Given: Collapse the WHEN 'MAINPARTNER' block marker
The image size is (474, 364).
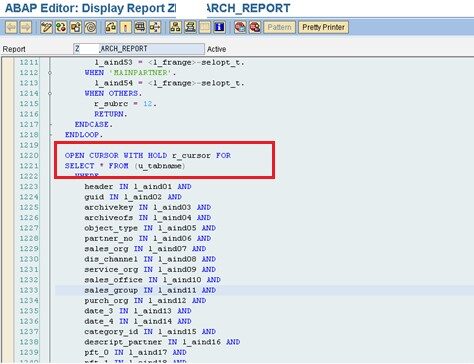Looking at the screenshot, I should pos(50,73).
